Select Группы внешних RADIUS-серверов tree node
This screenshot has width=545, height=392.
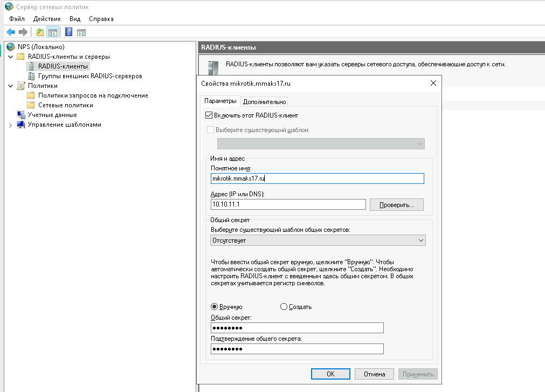tap(89, 76)
